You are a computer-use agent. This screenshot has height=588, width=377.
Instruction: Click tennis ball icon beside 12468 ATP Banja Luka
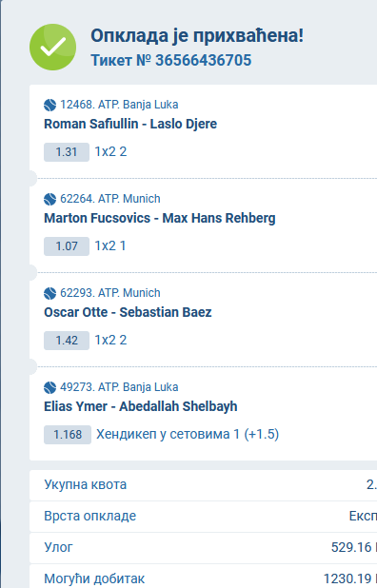tap(50, 105)
